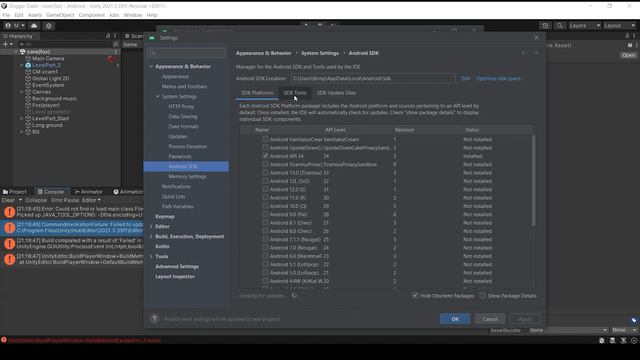640x360 pixels.
Task: Open the AssetBundle None dropdown
Action: pos(568,330)
